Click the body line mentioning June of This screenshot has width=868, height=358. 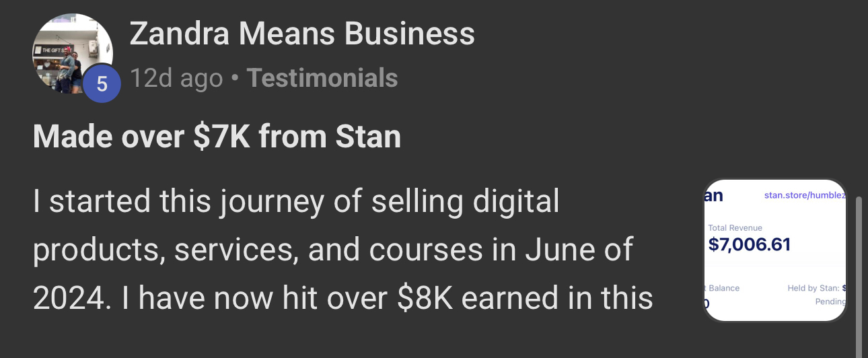333,250
